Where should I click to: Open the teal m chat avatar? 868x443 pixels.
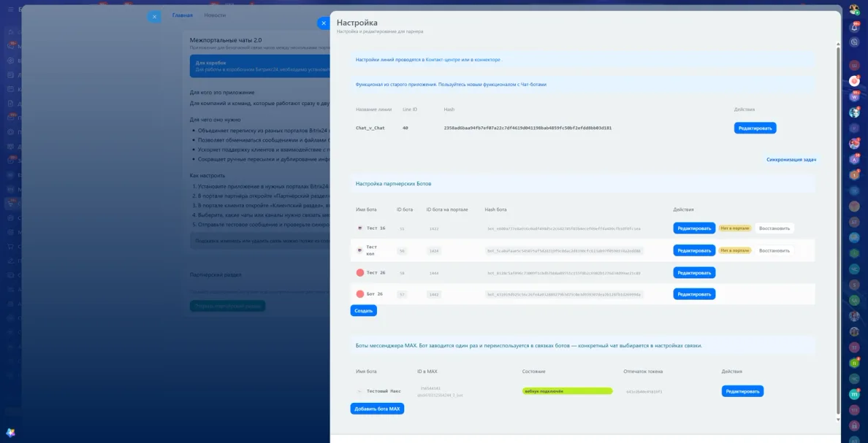pyautogui.click(x=854, y=394)
